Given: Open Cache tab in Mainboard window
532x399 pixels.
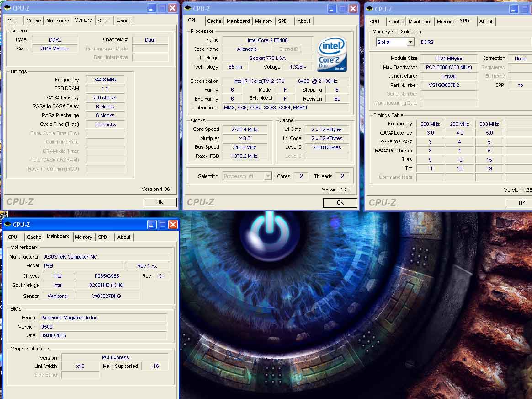Looking at the screenshot, I should (34, 237).
